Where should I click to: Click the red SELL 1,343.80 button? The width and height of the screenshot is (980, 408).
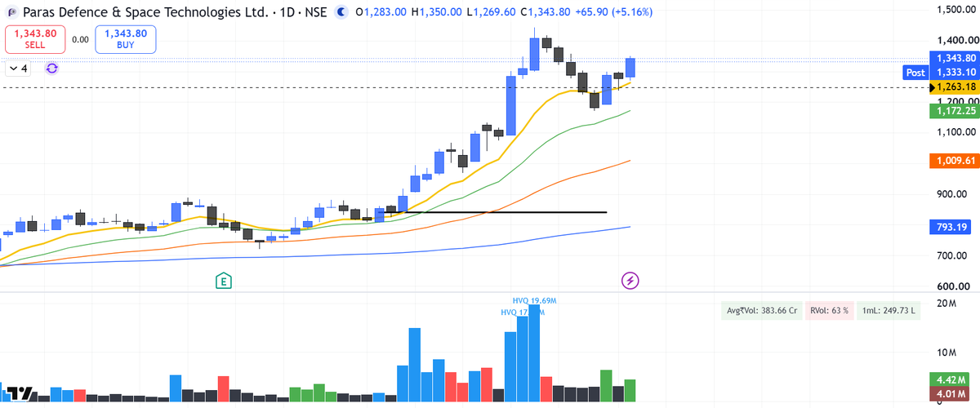(35, 38)
